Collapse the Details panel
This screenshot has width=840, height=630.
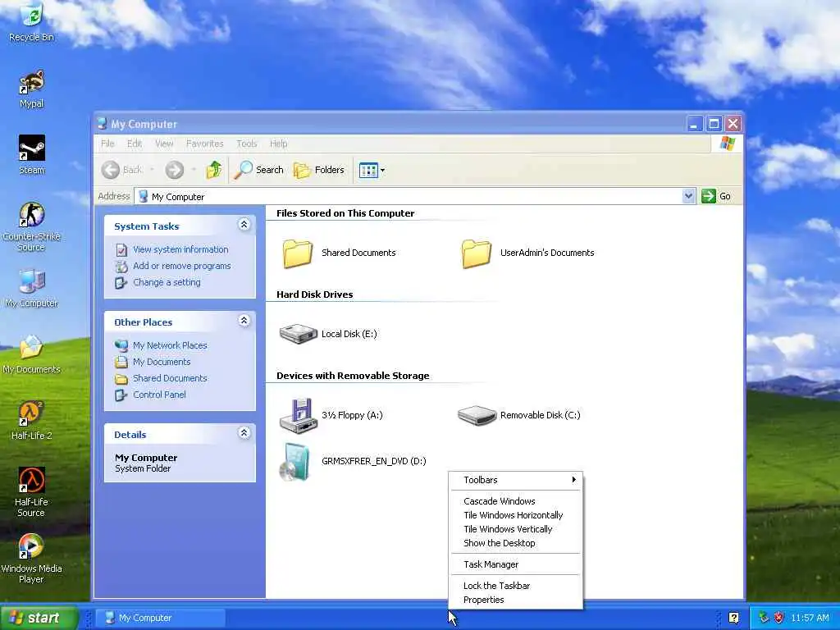(244, 433)
